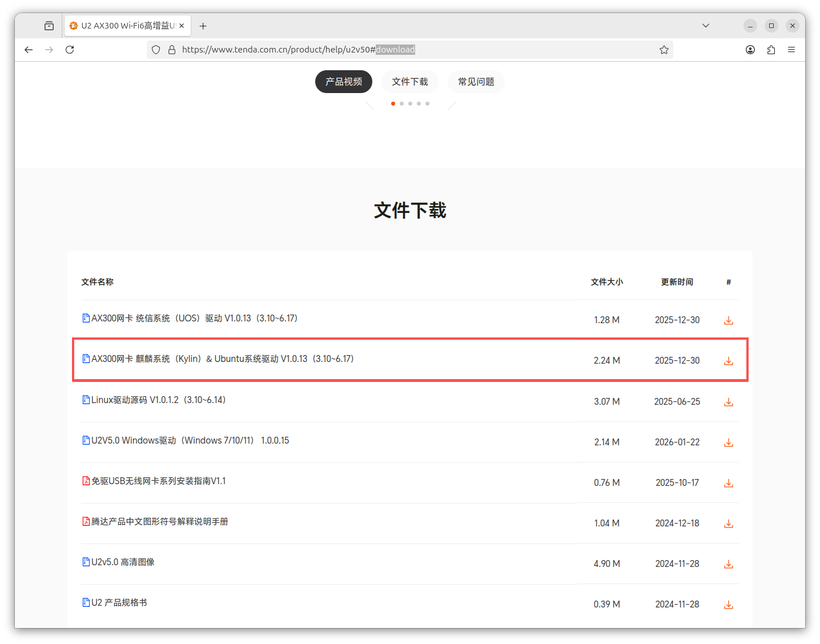Switch to the 产品视频 section
Viewport: 820px width, 644px height.
(x=343, y=81)
